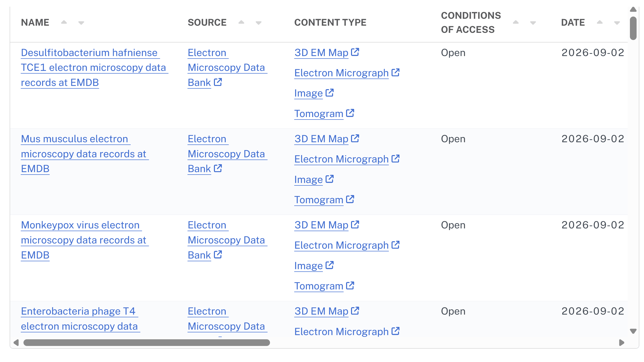Click Tomogram link in Monkeypox row
The width and height of the screenshot is (644, 362).
(x=319, y=286)
